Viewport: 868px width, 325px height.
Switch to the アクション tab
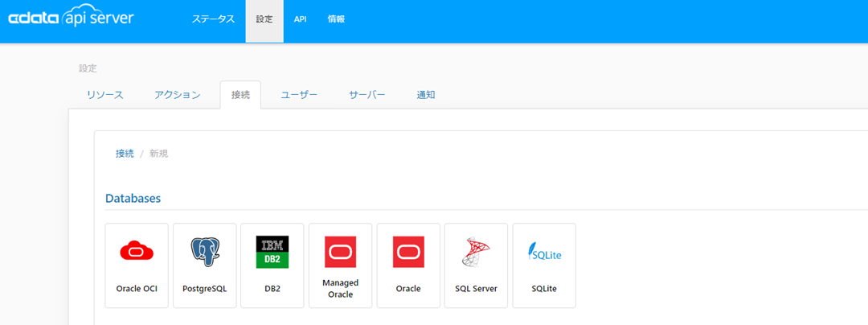pyautogui.click(x=177, y=95)
